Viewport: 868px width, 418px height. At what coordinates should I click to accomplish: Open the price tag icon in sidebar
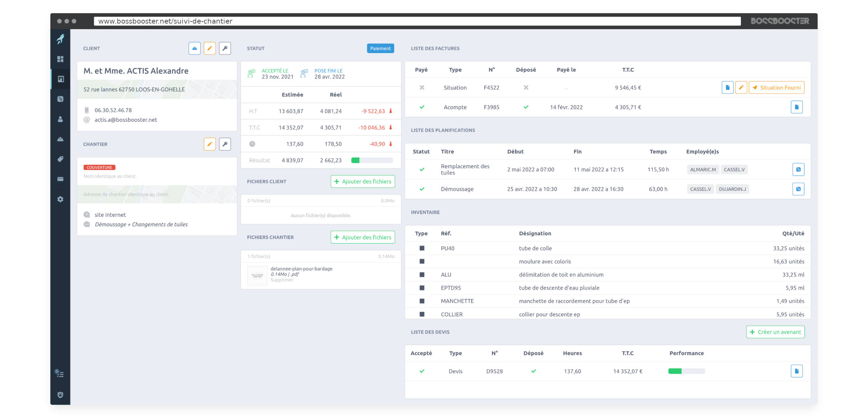pyautogui.click(x=60, y=159)
